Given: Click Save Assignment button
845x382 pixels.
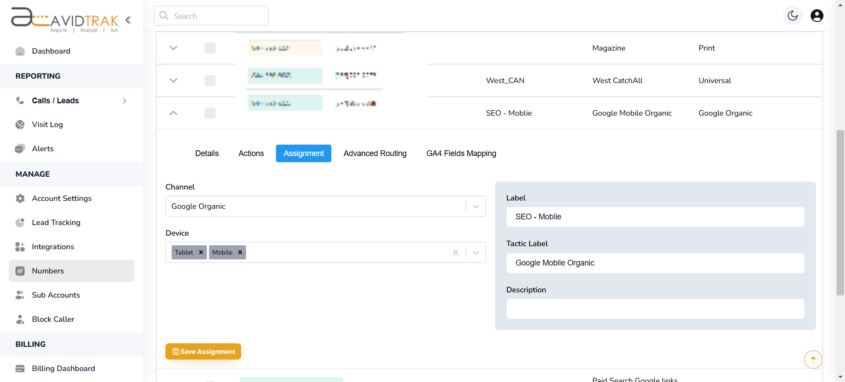Looking at the screenshot, I should tap(203, 351).
